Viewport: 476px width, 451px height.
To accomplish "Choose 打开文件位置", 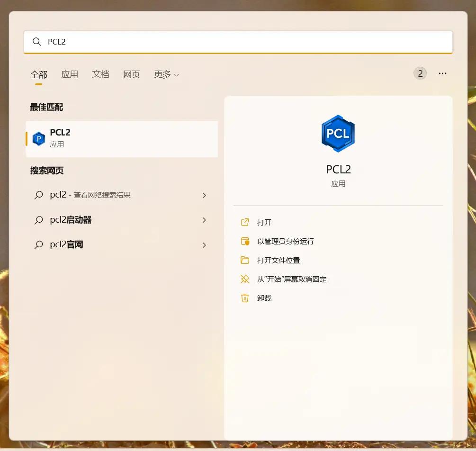I will pos(278,260).
